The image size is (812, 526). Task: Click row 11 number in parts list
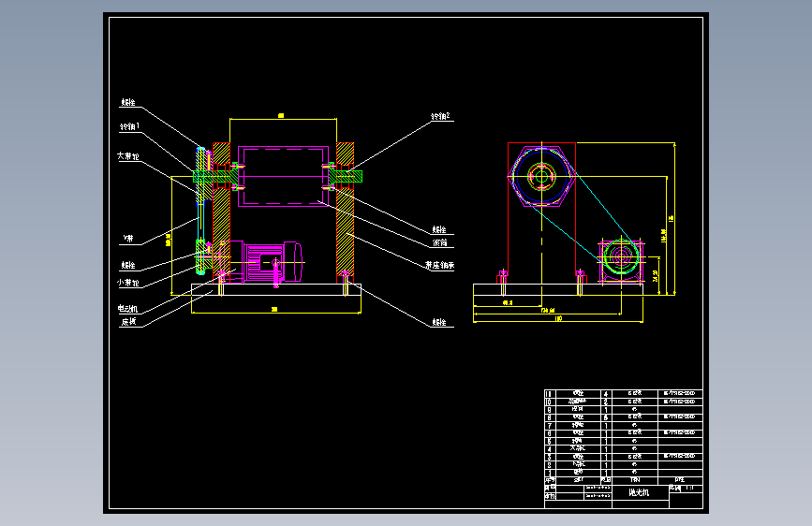[550, 394]
